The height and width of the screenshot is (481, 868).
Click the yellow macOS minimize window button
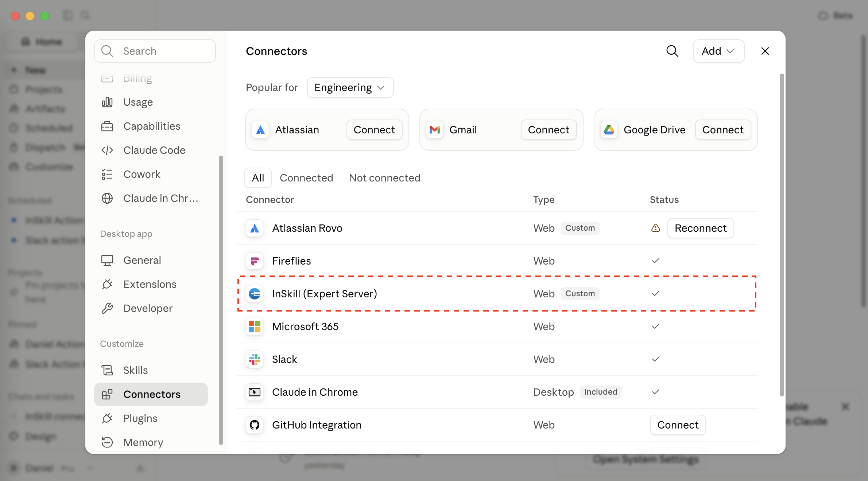(x=30, y=16)
